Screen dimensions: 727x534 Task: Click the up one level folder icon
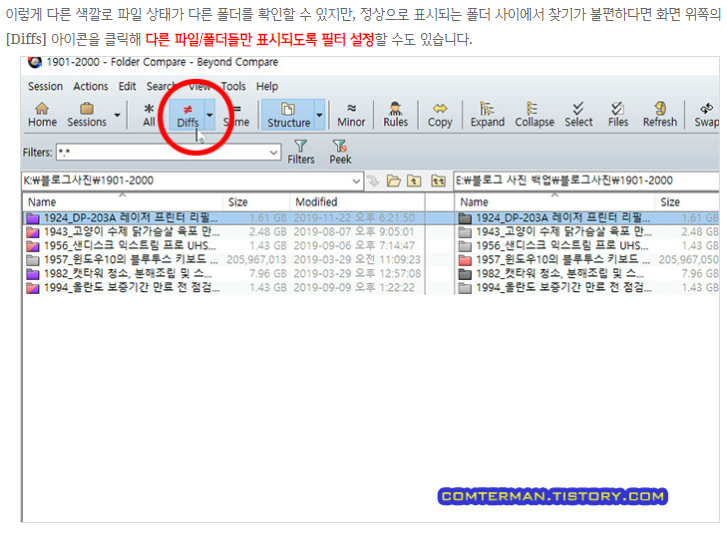point(414,181)
